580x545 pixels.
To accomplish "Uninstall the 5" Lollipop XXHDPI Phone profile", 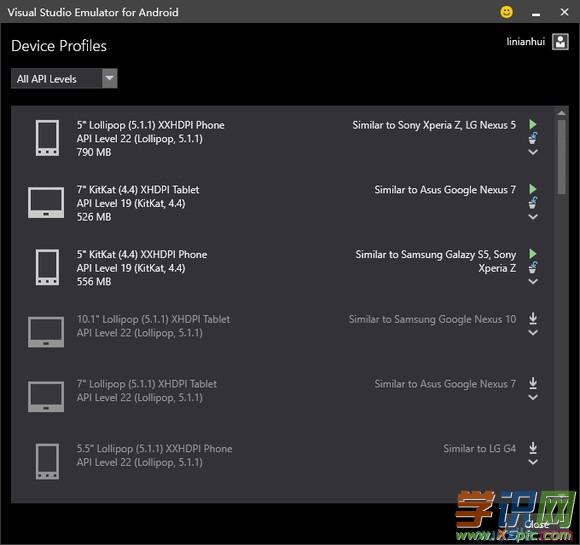I will (533, 138).
